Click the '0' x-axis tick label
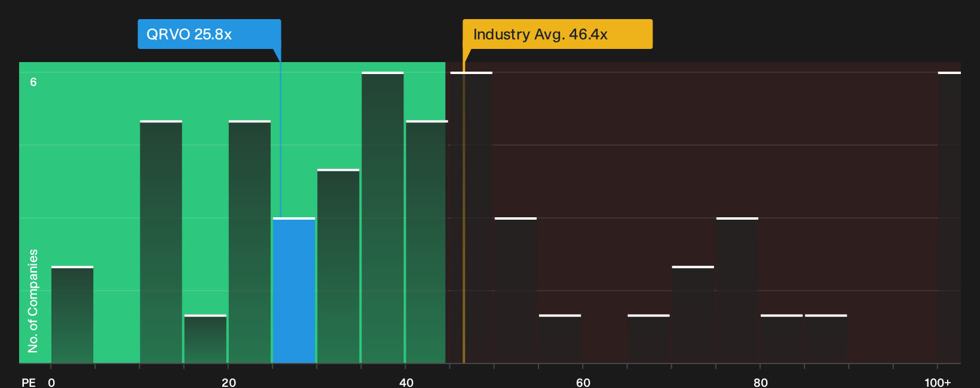This screenshot has width=980, height=388. point(51,383)
